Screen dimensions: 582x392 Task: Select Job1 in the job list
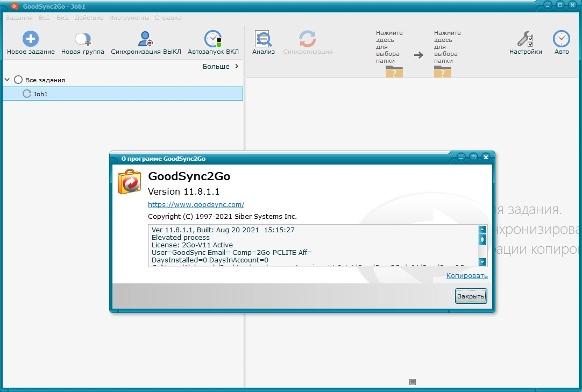(123, 94)
